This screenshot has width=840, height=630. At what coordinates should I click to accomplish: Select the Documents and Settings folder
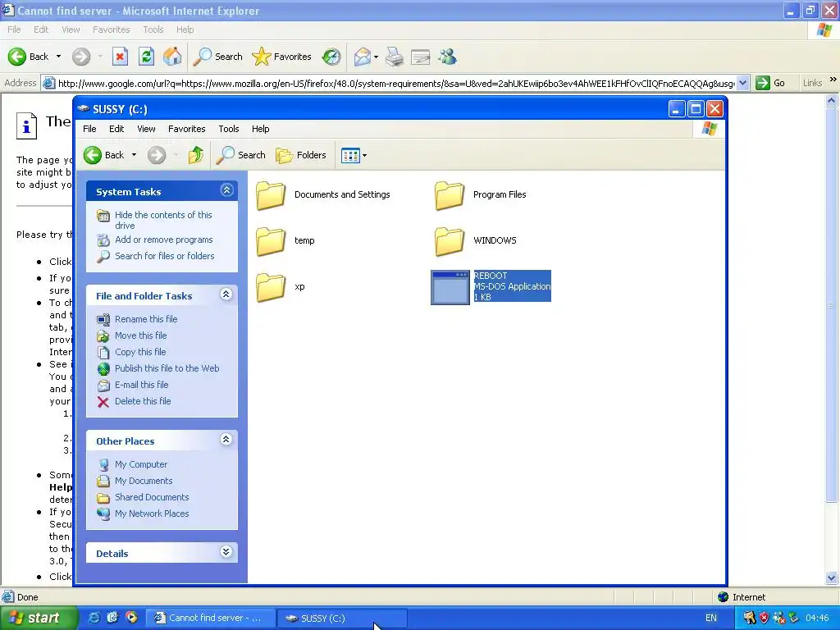coord(323,195)
